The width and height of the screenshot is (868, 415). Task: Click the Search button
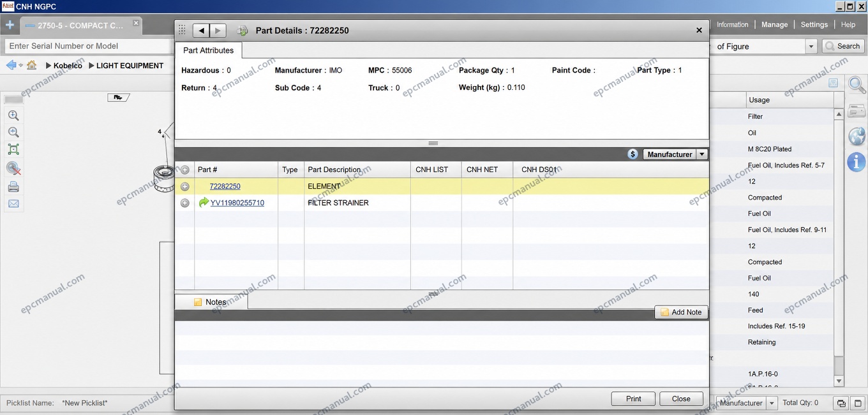842,46
